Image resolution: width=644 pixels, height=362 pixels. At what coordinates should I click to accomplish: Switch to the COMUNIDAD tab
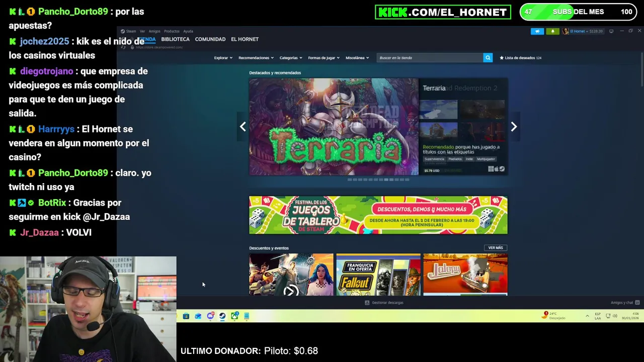tap(210, 39)
